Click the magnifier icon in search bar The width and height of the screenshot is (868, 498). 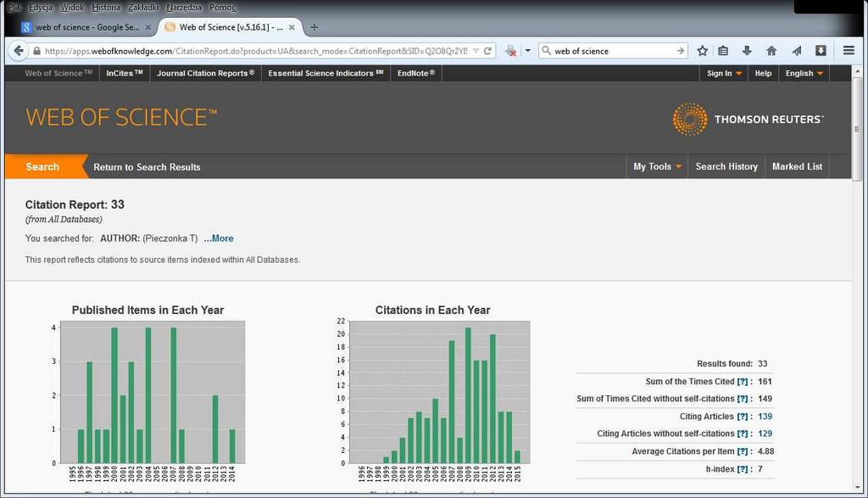point(547,50)
